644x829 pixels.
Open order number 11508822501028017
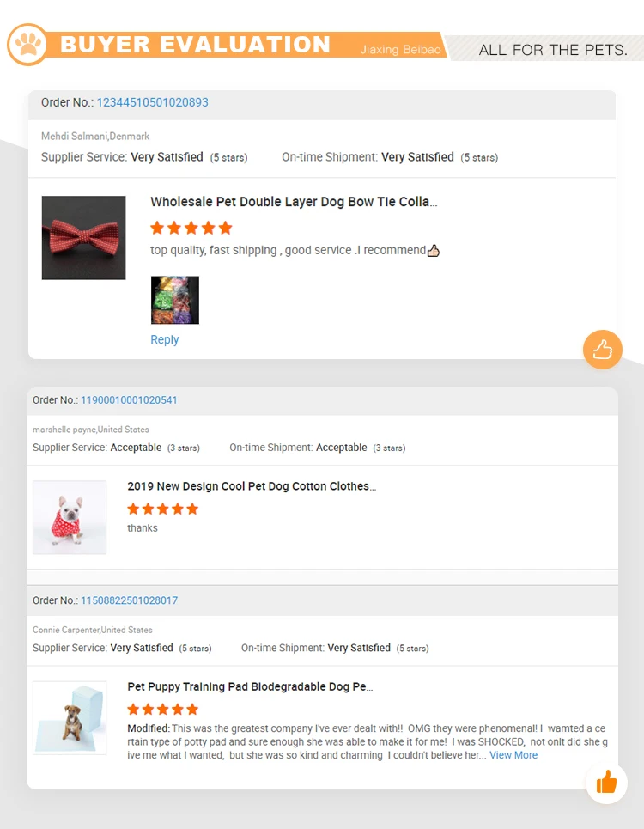[129, 600]
